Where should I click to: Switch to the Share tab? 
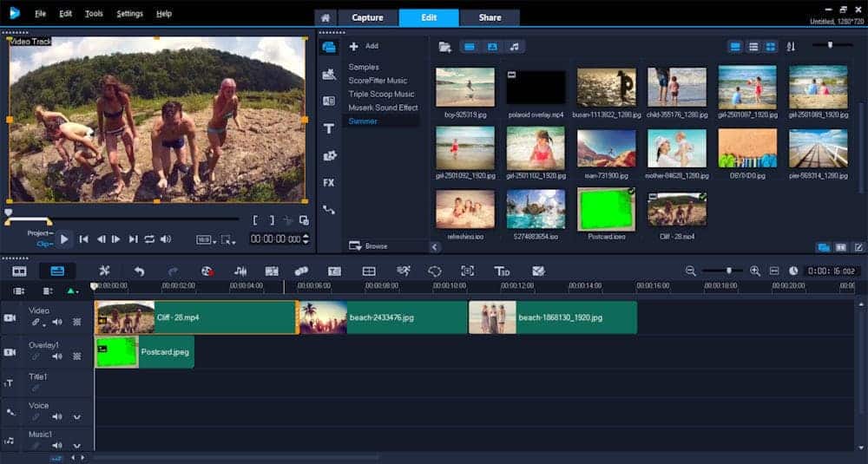[490, 17]
